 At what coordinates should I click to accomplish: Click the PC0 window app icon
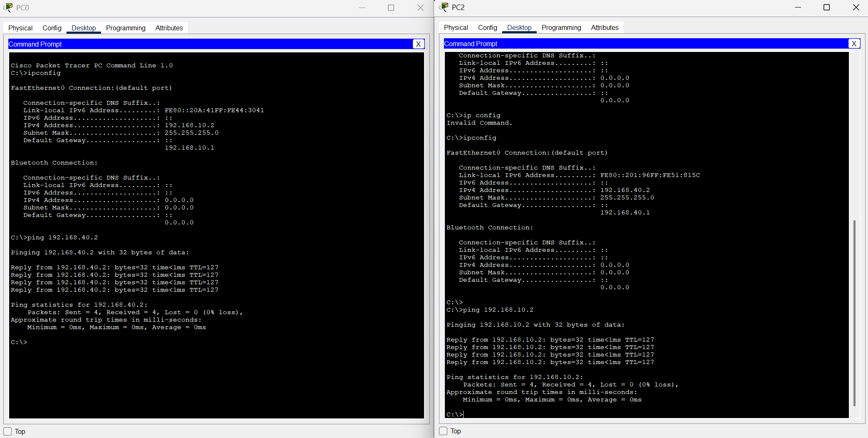pyautogui.click(x=8, y=7)
